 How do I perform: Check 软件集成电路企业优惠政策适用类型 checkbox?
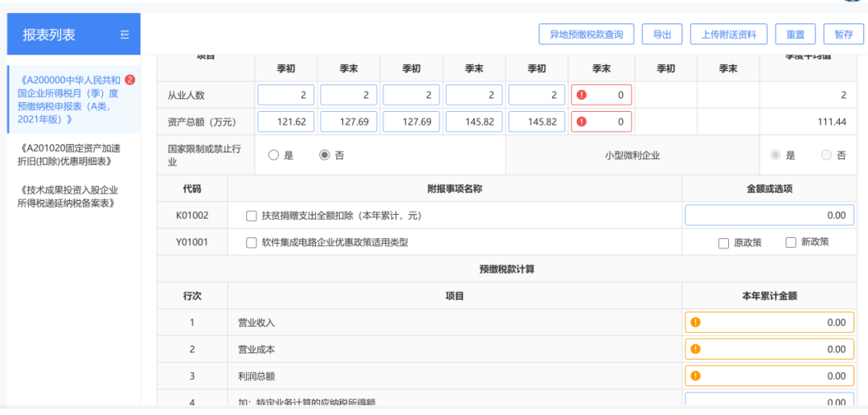click(252, 242)
